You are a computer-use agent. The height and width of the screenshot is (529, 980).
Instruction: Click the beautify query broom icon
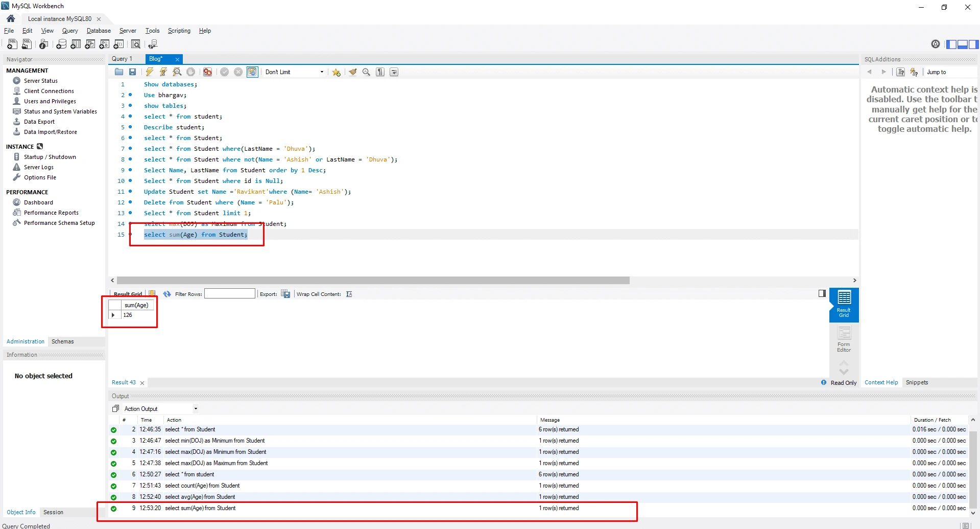(x=352, y=72)
